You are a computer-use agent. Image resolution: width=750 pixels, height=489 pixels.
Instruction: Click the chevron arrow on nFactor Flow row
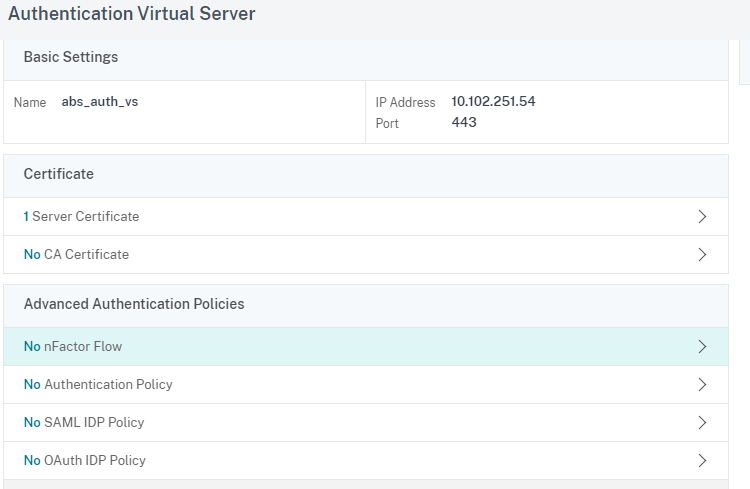(702, 346)
